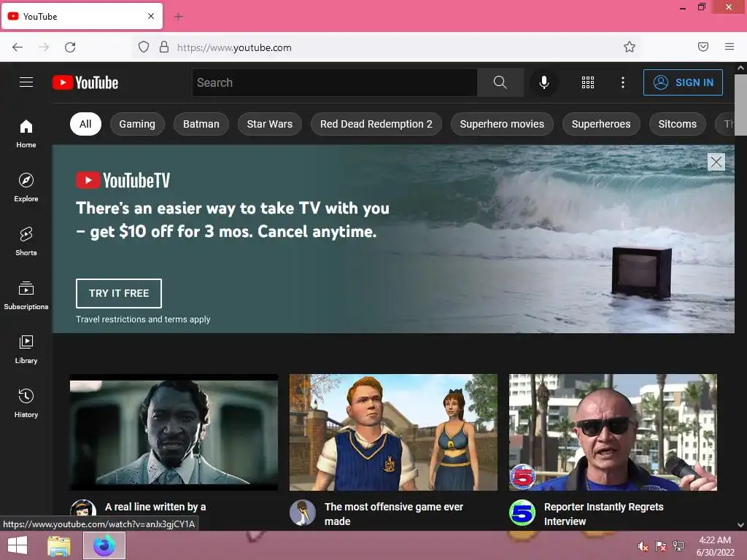Click Firefox icon in taskbar
Screen dimensions: 747x560
(104, 545)
